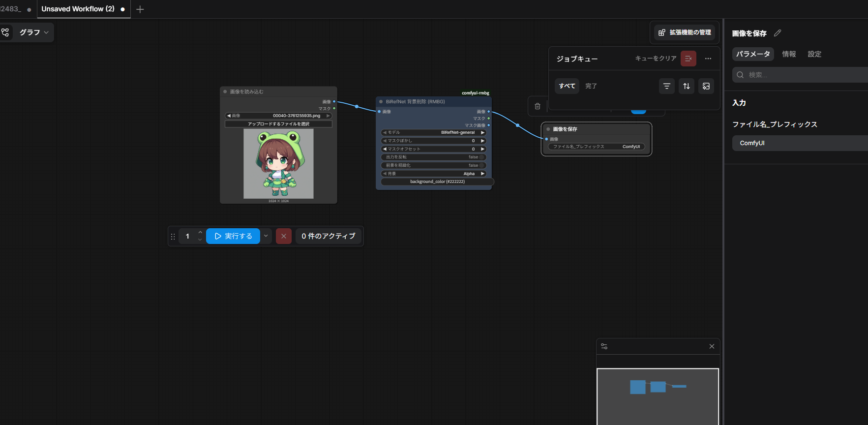This screenshot has height=425, width=868.
Task: Click the red cancel X button in run toolbar
Action: tap(284, 236)
